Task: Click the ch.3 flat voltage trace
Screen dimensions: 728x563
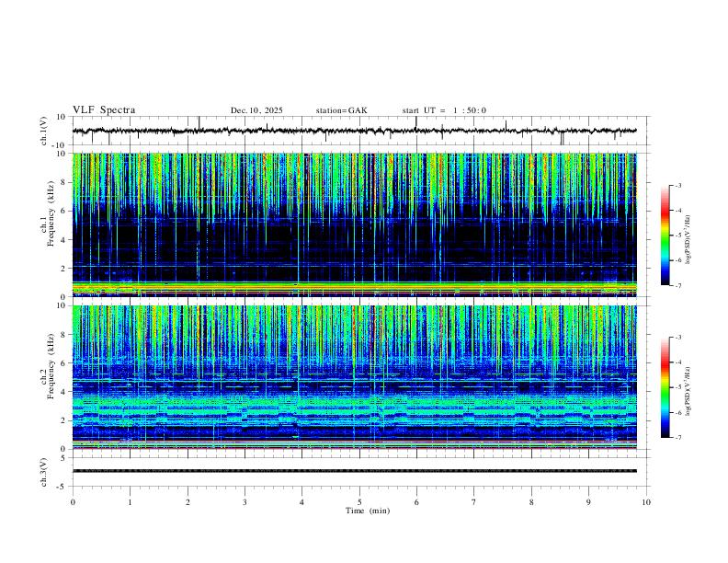Action: click(x=355, y=471)
